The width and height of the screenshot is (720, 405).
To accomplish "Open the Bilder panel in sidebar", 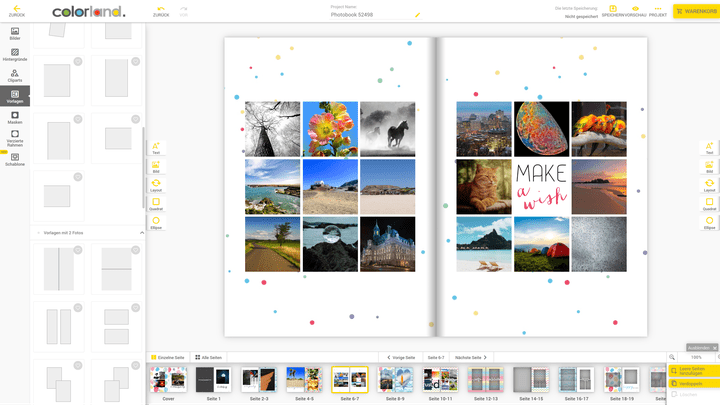I will [15, 32].
